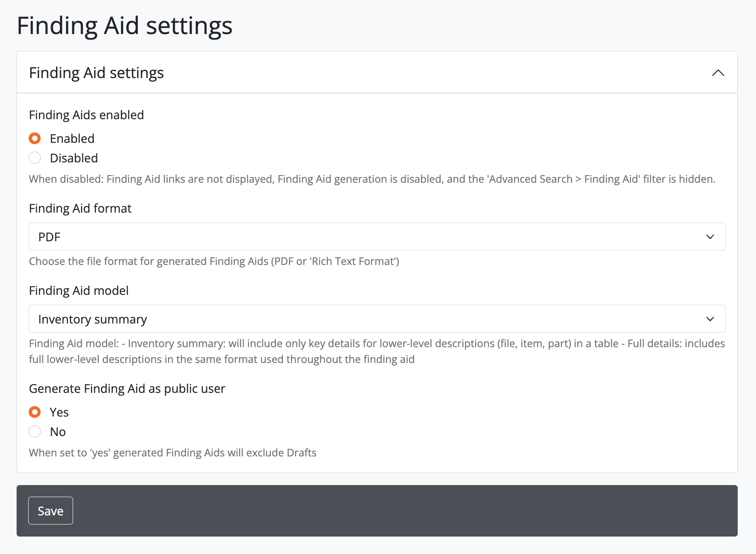Click the 'Finding Aids enabled' group label

86,115
